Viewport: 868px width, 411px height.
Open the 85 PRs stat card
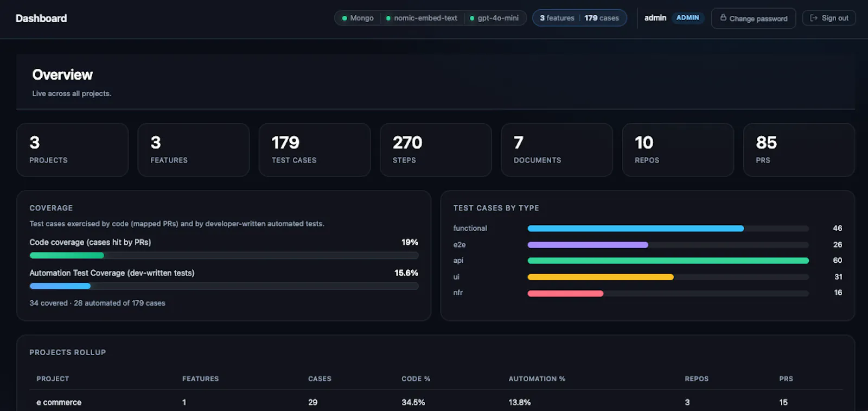point(799,150)
